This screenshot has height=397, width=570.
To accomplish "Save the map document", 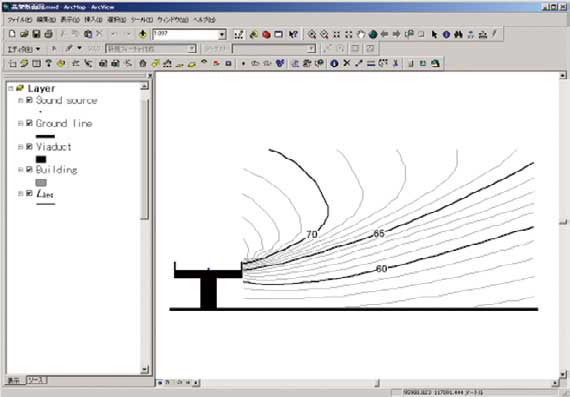I will 36,34.
